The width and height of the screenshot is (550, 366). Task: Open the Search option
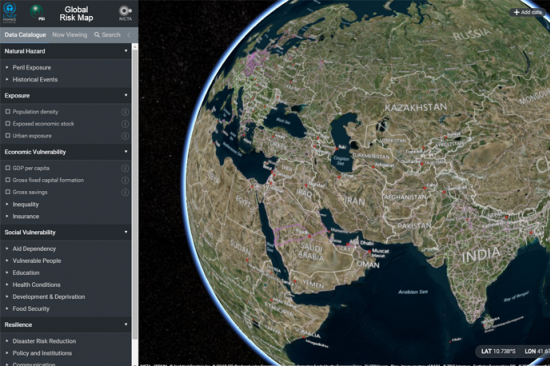coord(107,35)
